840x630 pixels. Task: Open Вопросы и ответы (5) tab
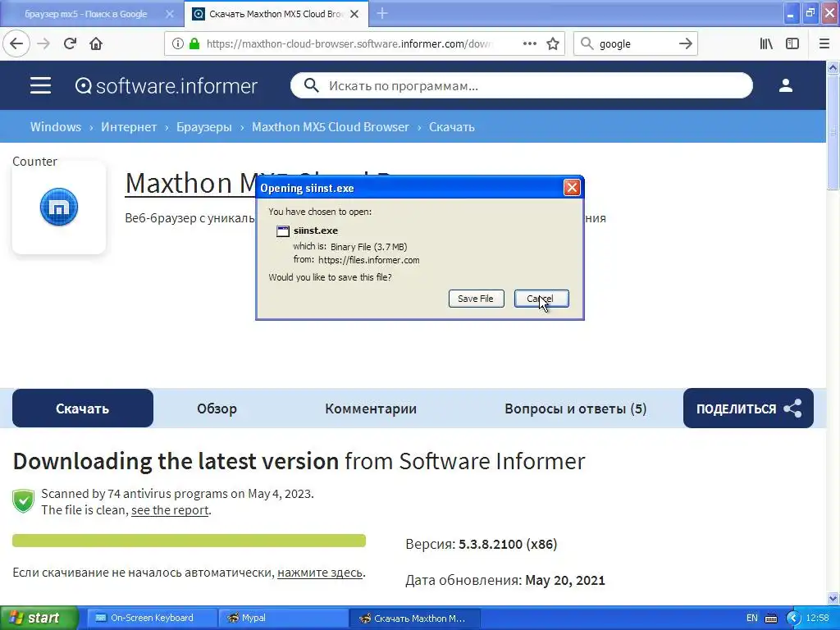(575, 409)
